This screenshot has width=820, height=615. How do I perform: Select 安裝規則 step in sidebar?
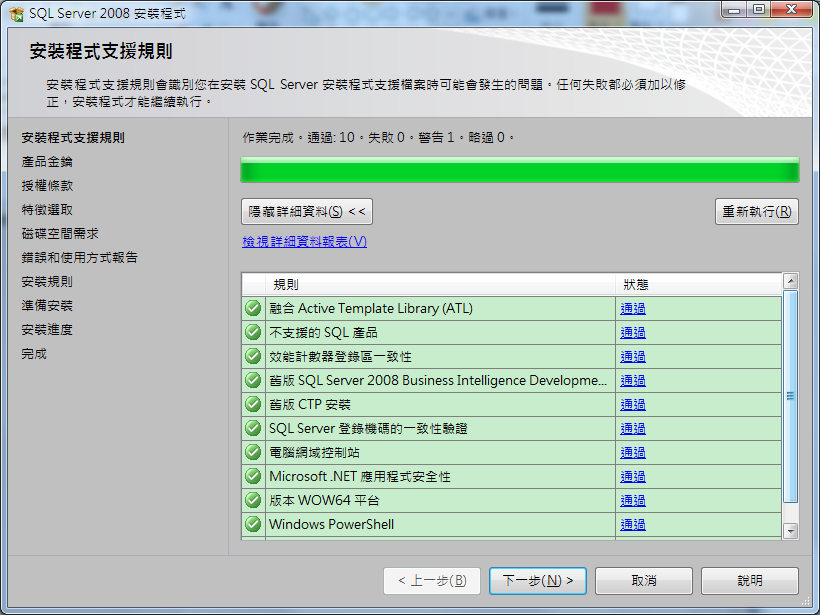point(47,281)
